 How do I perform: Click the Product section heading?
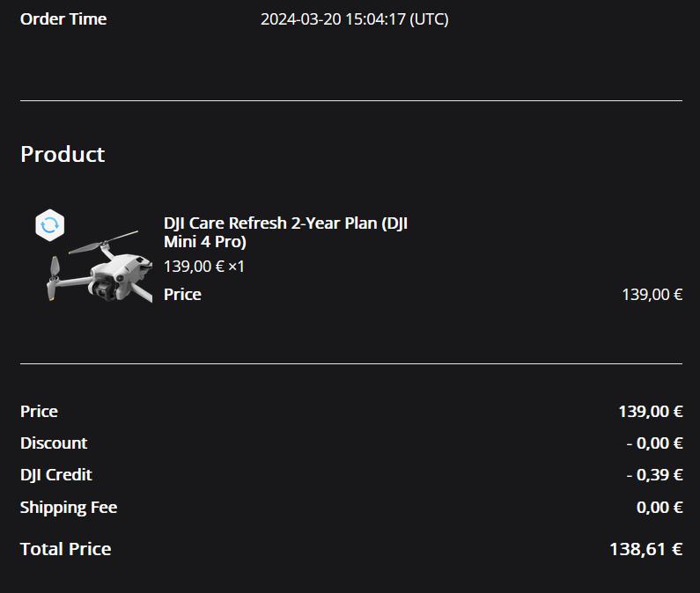(x=63, y=154)
